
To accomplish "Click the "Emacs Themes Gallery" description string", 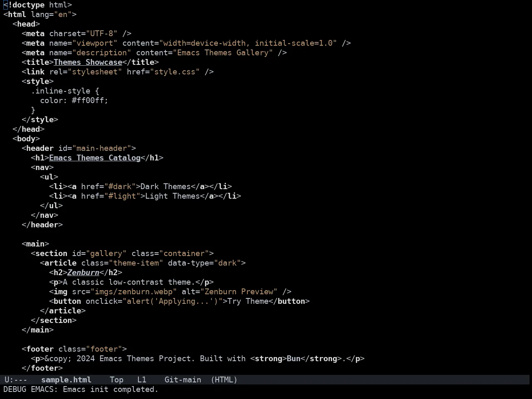I will pyautogui.click(x=223, y=53).
